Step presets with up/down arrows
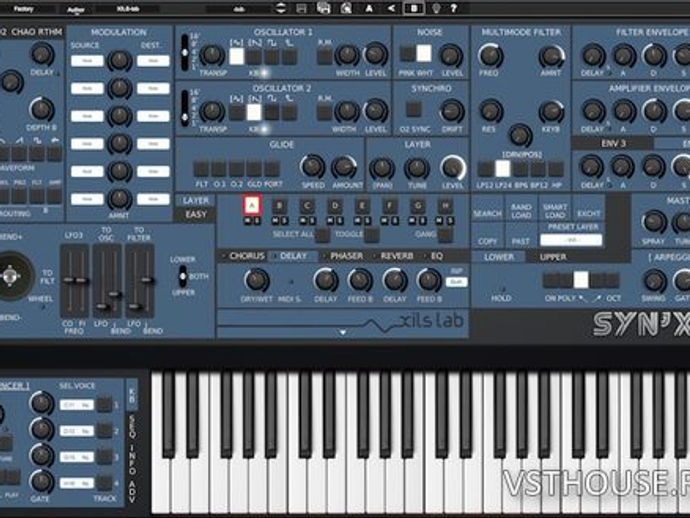690x518 pixels. [281, 8]
